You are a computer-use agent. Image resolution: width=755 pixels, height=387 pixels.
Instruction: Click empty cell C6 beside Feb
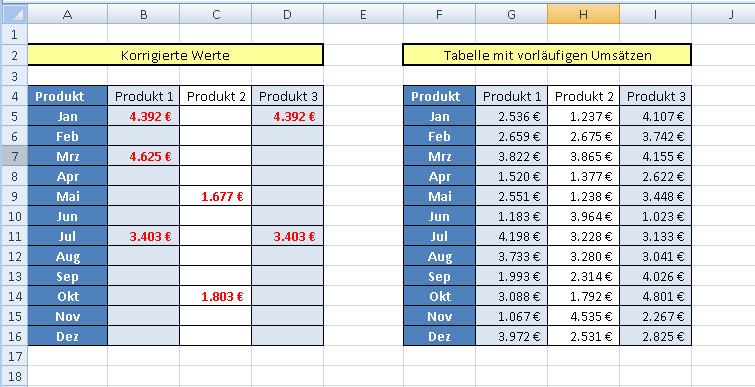(x=216, y=137)
